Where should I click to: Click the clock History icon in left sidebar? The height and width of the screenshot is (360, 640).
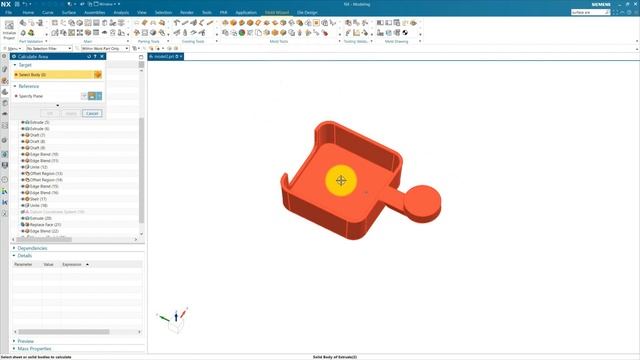click(x=4, y=179)
